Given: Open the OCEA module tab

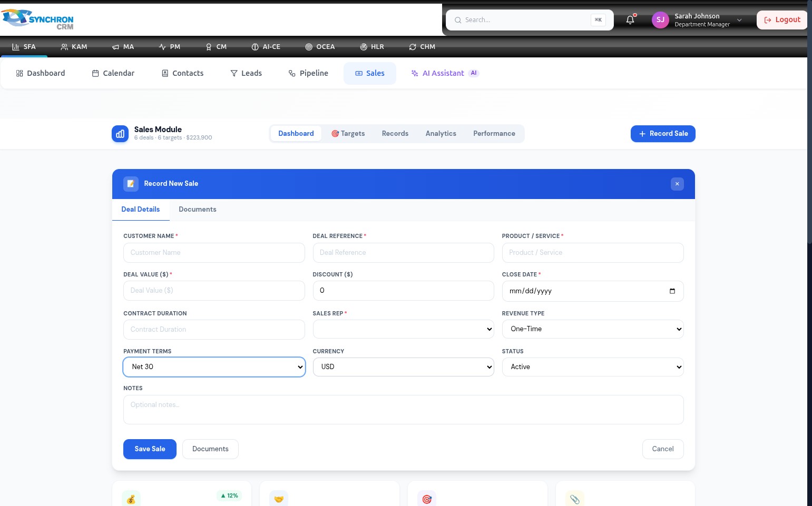Looking at the screenshot, I should 320,47.
